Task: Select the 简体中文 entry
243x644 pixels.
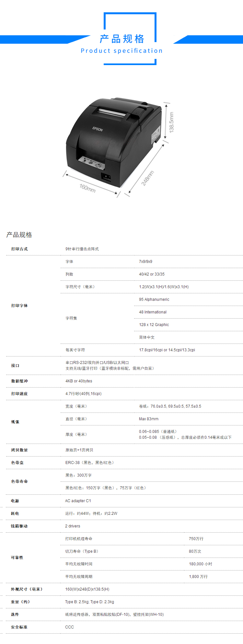Action: point(147,337)
